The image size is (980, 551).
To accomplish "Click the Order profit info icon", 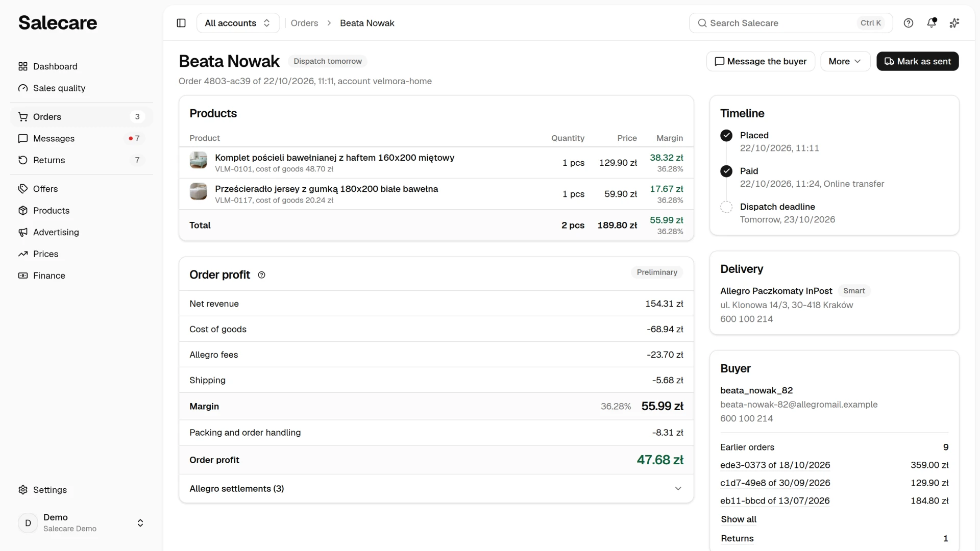I will pos(262,275).
